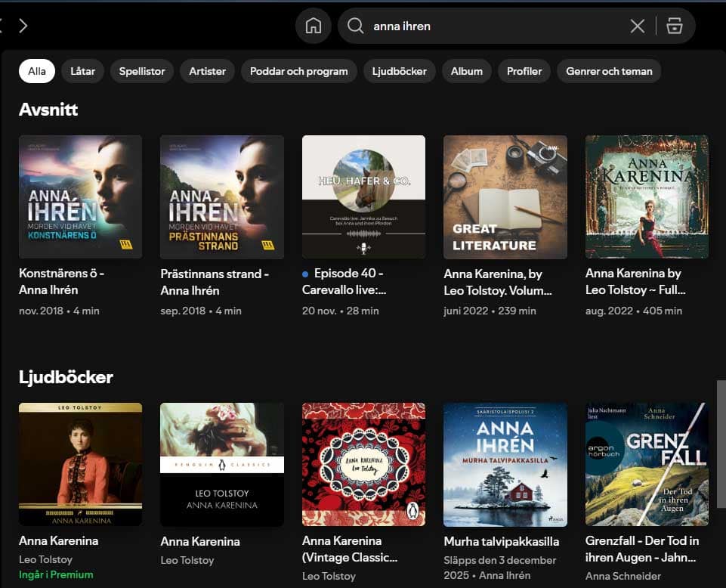Show only Artister results
The image size is (726, 588).
(x=208, y=71)
